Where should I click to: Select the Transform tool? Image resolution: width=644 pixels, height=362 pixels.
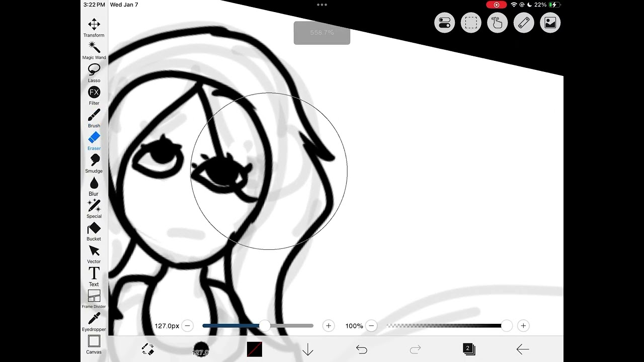pyautogui.click(x=94, y=28)
